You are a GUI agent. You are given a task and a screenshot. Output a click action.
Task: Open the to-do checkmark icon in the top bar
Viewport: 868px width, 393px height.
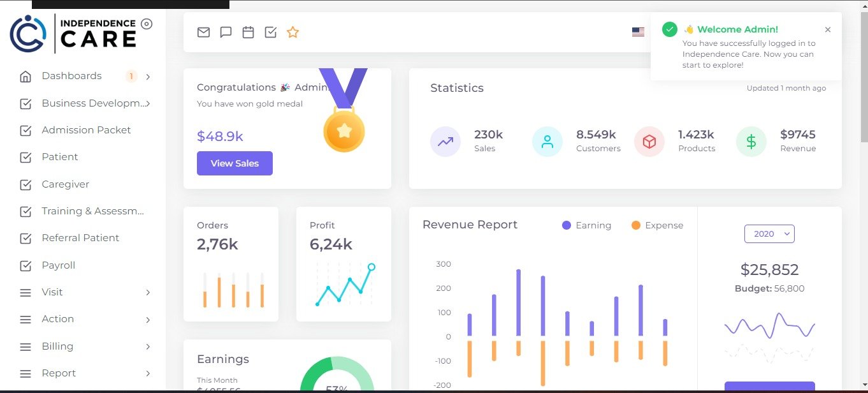pos(270,32)
